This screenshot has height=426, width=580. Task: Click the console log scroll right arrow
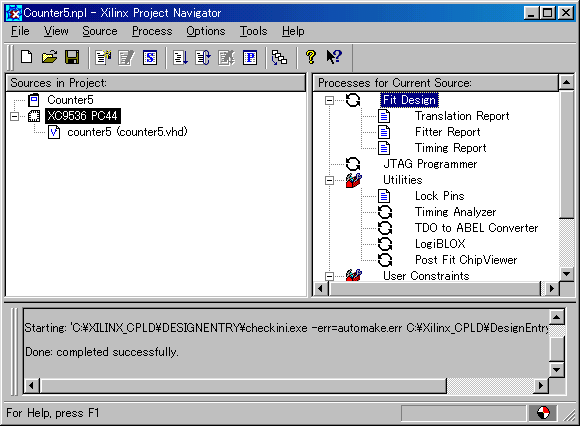tap(541, 386)
